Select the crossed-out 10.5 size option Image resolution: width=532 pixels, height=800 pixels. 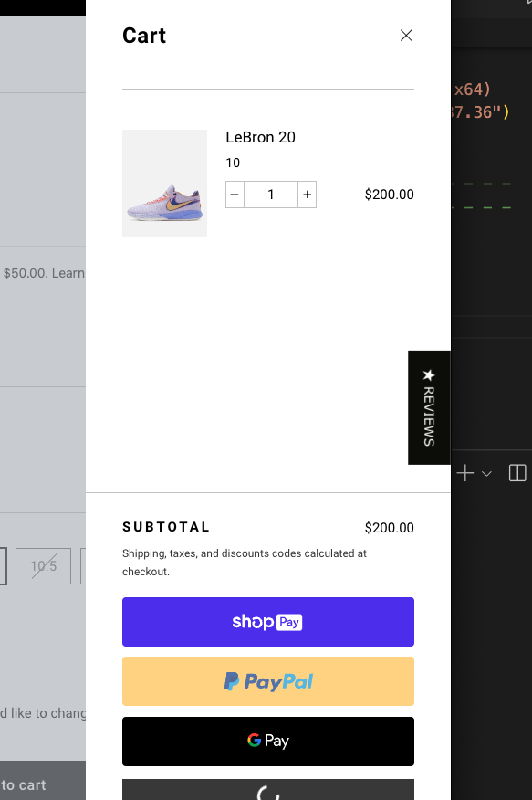43,566
